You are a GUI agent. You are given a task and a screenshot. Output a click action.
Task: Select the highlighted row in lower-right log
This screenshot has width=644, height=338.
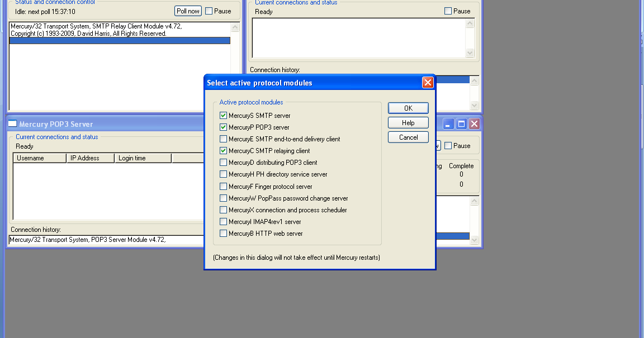(x=453, y=236)
